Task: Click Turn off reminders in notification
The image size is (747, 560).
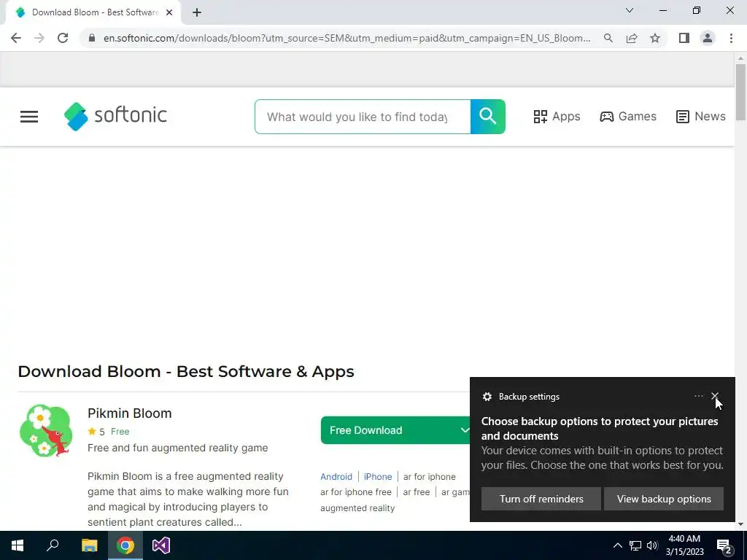Action: point(541,499)
